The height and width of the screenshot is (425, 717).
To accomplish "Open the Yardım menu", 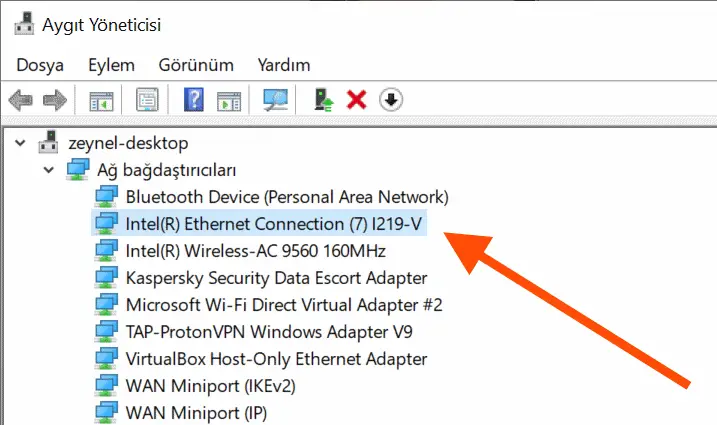I will click(x=284, y=65).
